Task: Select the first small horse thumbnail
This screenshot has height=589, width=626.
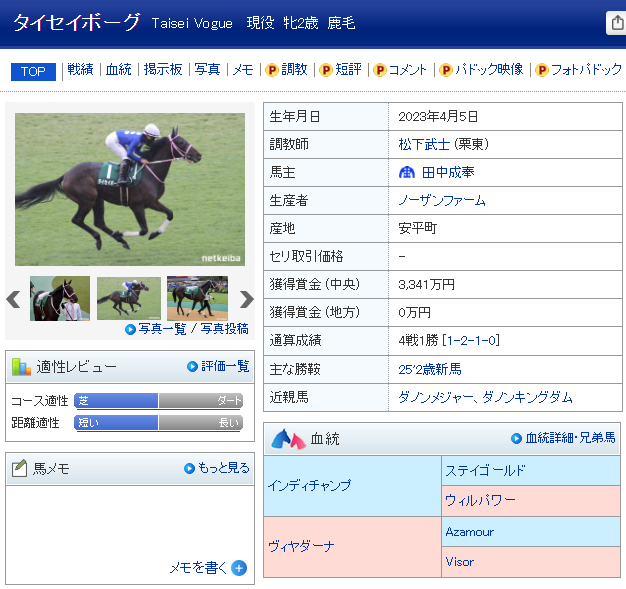Action: tap(60, 298)
